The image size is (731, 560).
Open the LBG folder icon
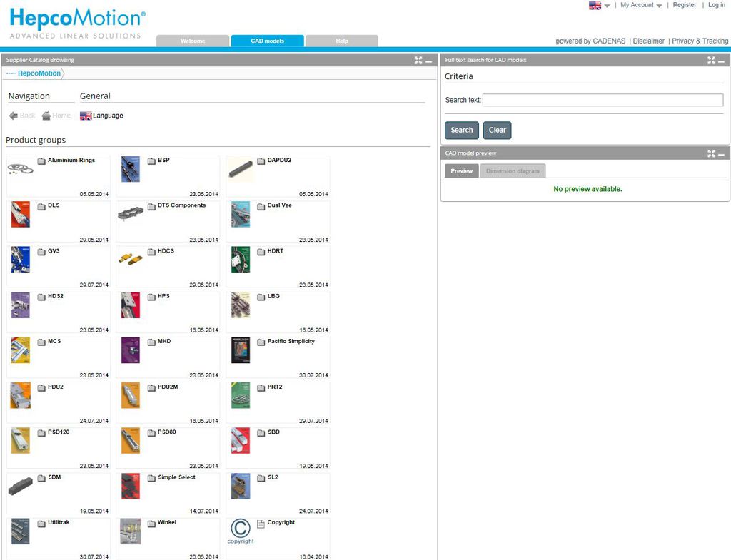[261, 297]
